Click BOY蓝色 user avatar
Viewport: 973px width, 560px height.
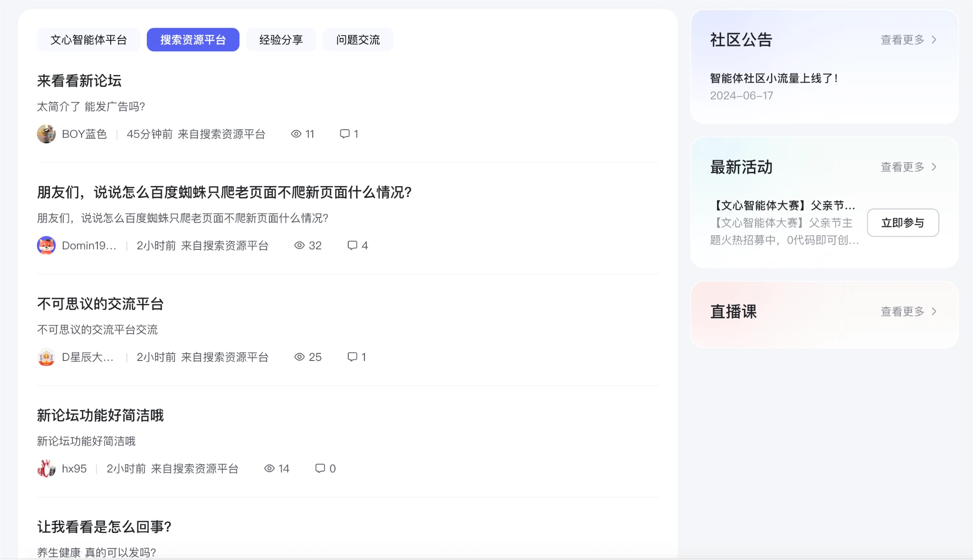click(x=46, y=134)
